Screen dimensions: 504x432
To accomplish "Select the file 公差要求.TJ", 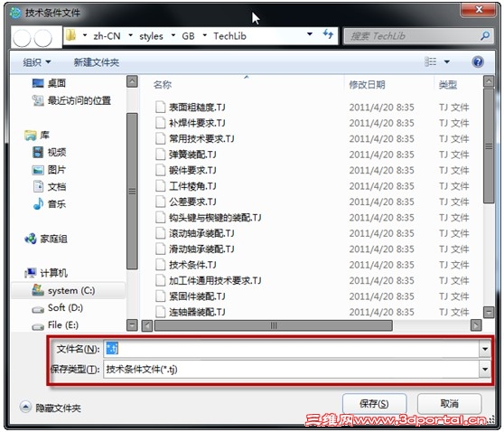I will (186, 202).
